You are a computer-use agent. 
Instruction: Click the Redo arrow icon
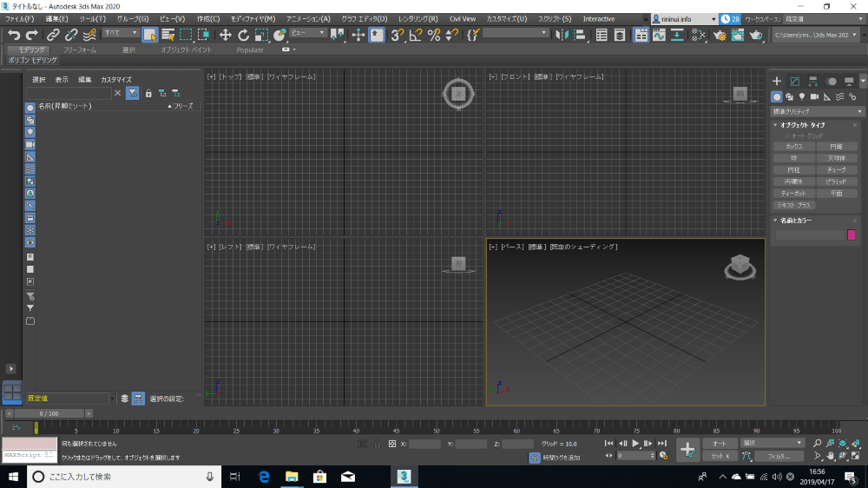coord(32,36)
